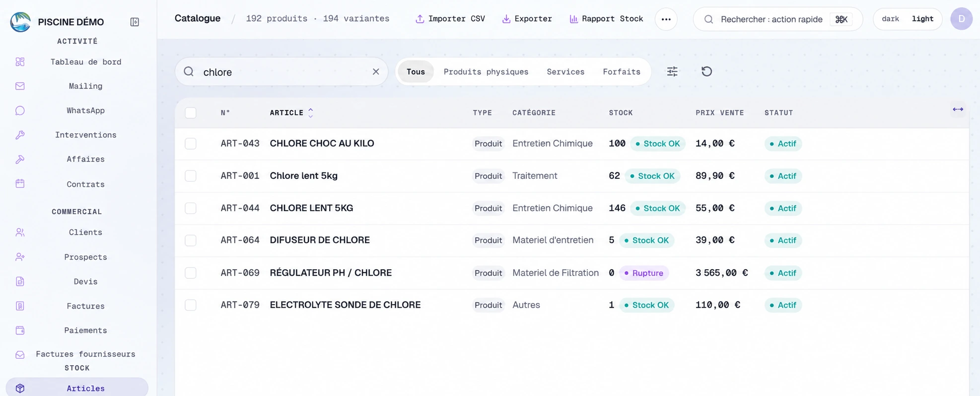Switch to dark theme

[890, 19]
